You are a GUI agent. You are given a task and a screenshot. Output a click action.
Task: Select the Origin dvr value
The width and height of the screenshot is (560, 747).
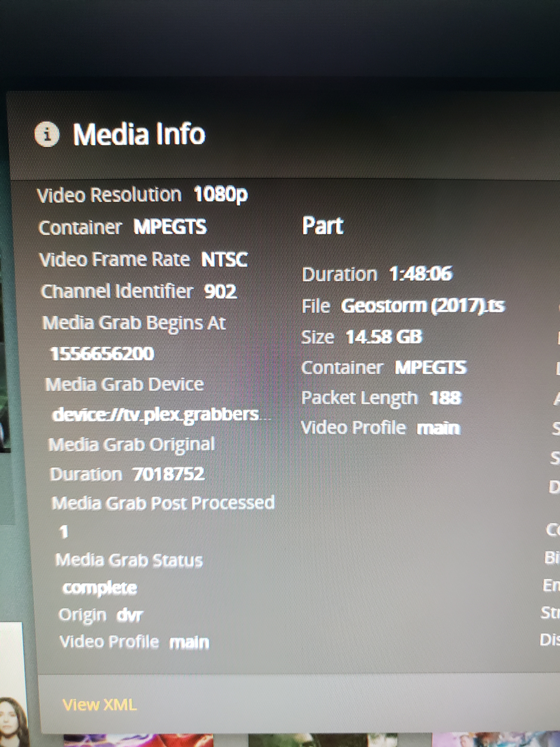click(130, 615)
